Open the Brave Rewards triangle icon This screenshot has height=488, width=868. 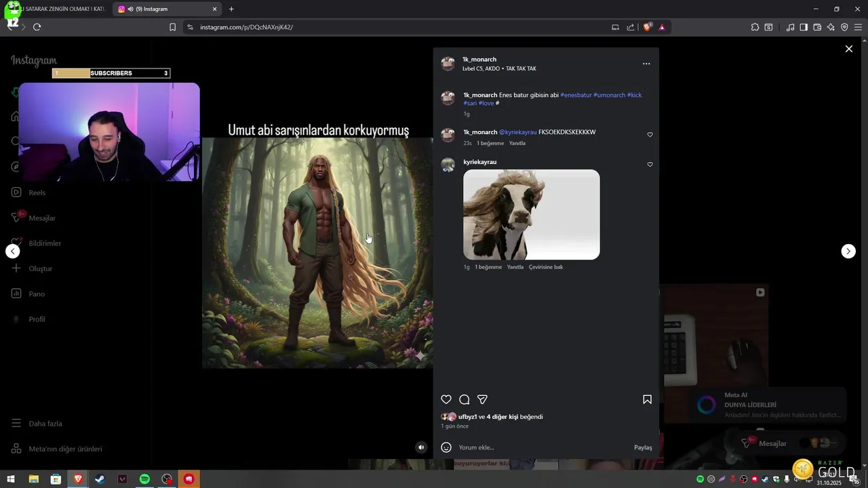tap(662, 27)
